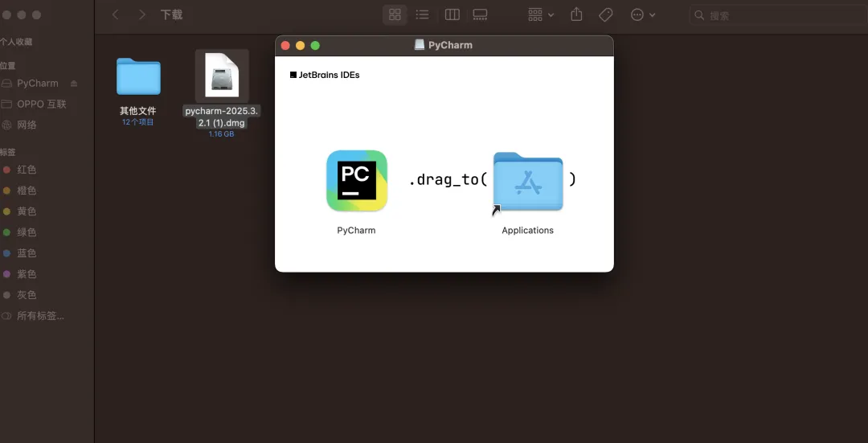Click the Finder search field
The width and height of the screenshot is (868, 443).
pyautogui.click(x=778, y=15)
